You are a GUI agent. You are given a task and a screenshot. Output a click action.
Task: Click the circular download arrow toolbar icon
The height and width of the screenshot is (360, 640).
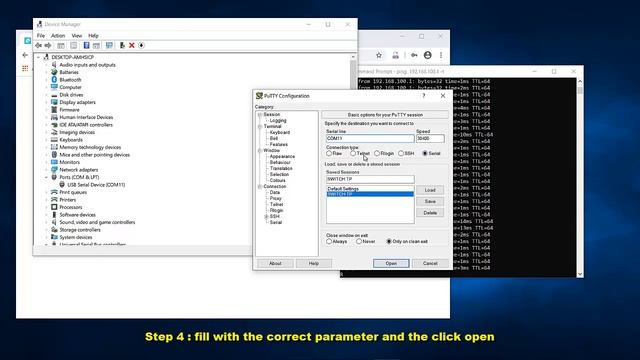[x=141, y=45]
